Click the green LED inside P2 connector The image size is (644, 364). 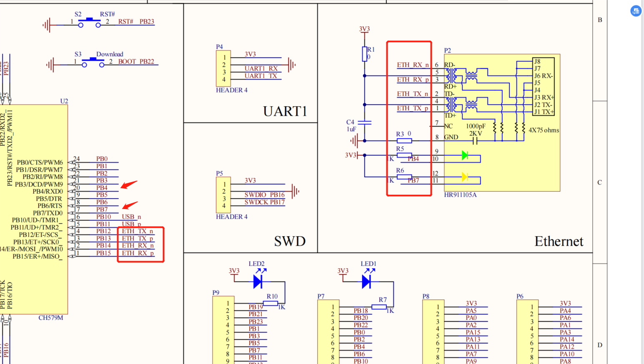click(465, 155)
